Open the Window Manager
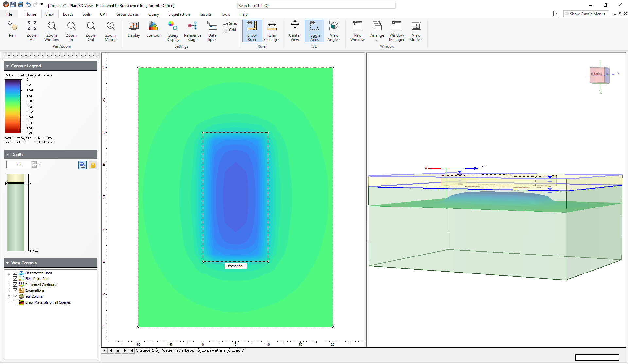The image size is (628, 364). point(396,31)
